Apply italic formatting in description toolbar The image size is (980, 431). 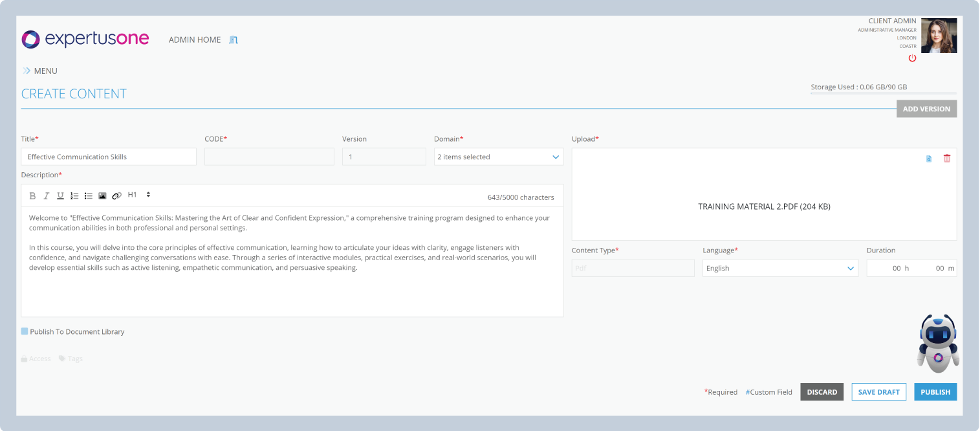click(47, 195)
